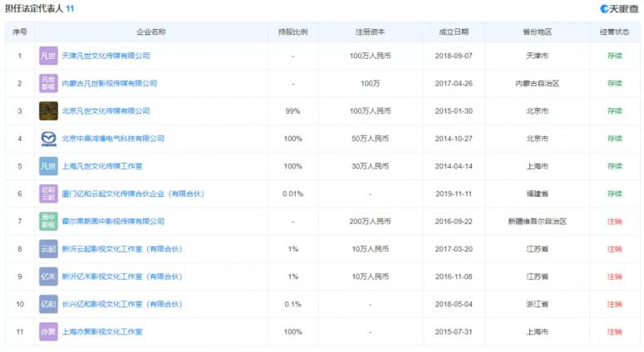Click the blue 凡世 logo for 上海凡世文化传媒工作室

[48, 166]
